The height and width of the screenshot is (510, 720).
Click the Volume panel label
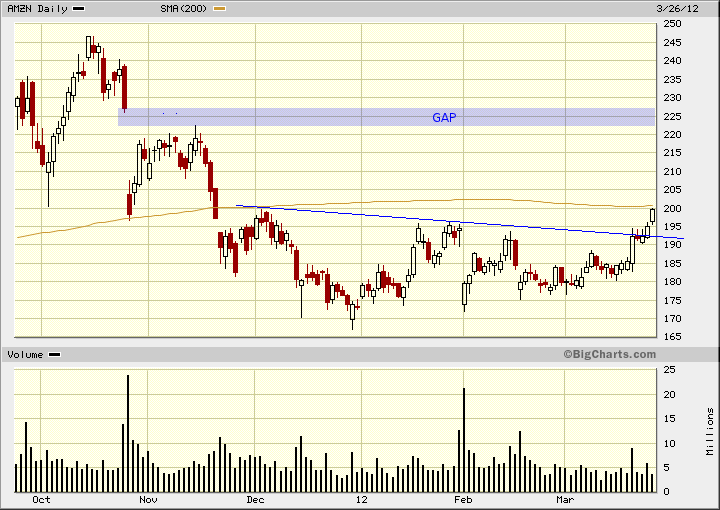[x=25, y=355]
